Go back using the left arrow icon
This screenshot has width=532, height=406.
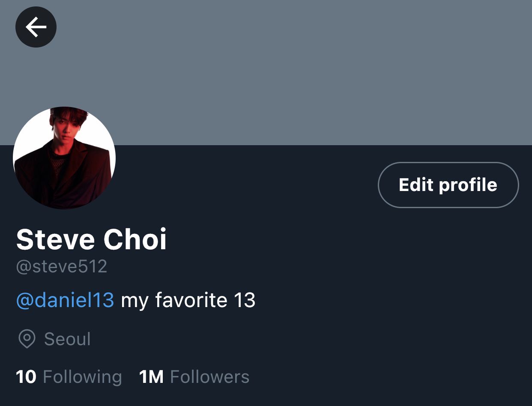point(36,27)
